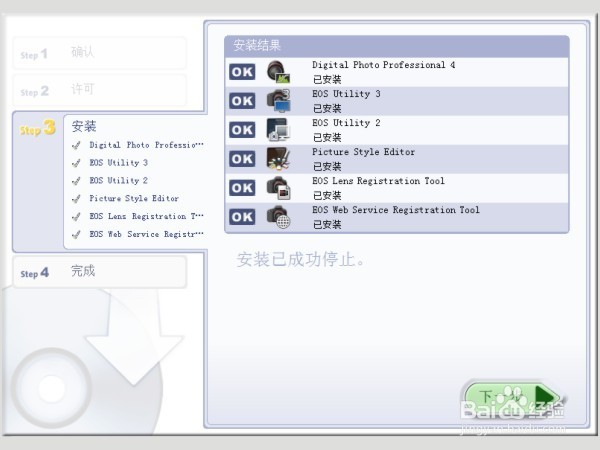Click EOS Web Service Registr… entry in step list
600x450 pixels.
click(x=146, y=234)
